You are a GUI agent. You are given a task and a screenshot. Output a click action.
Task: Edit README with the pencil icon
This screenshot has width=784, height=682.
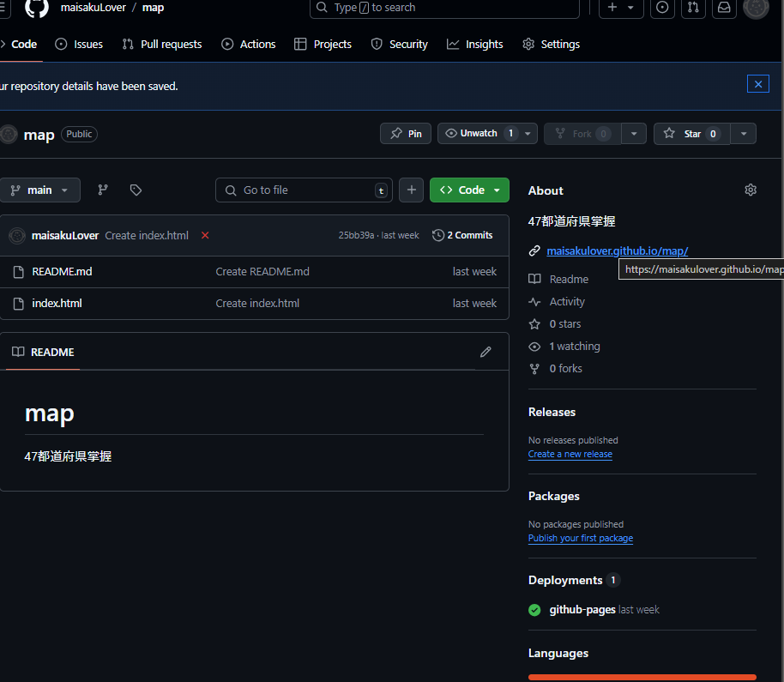[485, 352]
